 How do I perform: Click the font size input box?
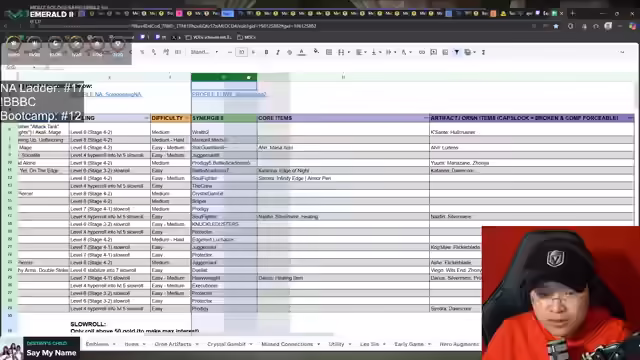pos(242,52)
